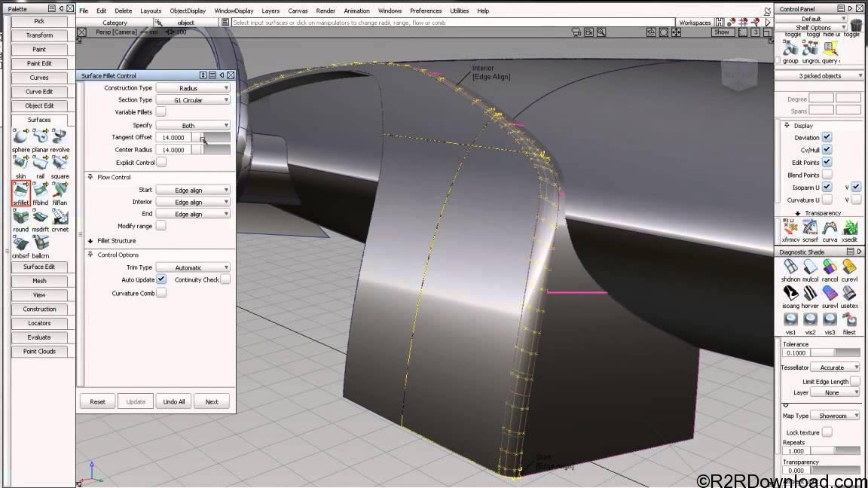Click the usetex diagnostic shading icon

click(x=849, y=294)
